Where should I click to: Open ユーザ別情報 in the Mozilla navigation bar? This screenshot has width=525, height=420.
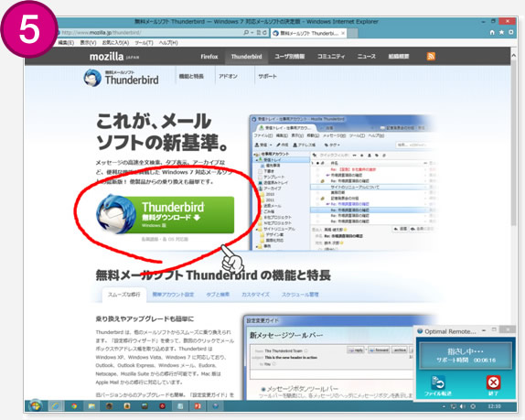point(290,56)
